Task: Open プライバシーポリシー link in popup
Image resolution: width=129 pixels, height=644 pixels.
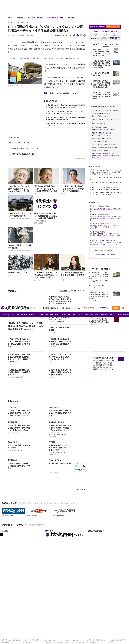Action: pos(108,369)
